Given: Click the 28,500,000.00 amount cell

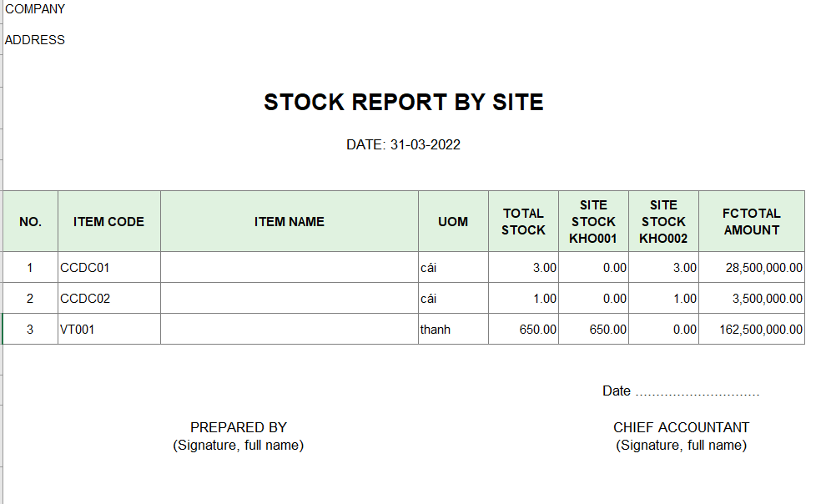Looking at the screenshot, I should point(752,268).
